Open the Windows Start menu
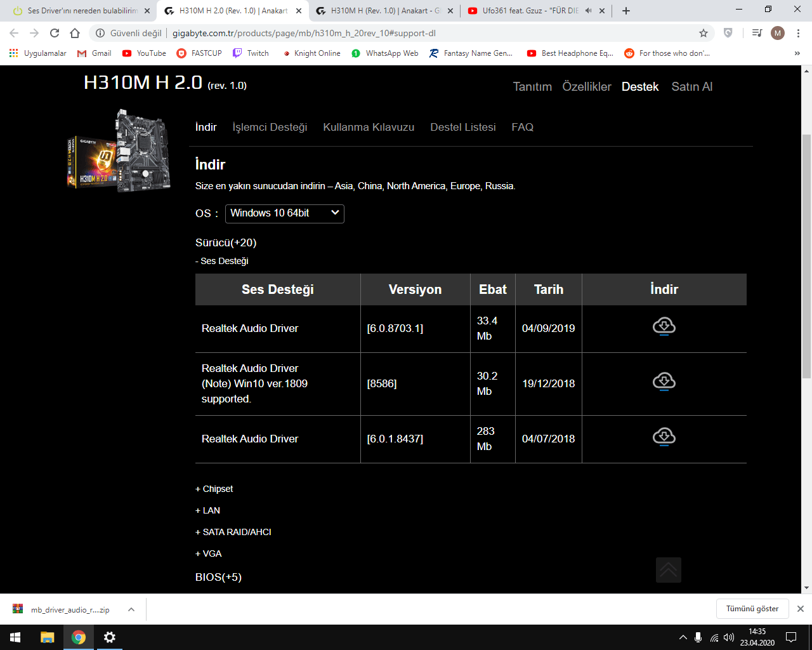Viewport: 812px width, 650px height. (x=15, y=637)
